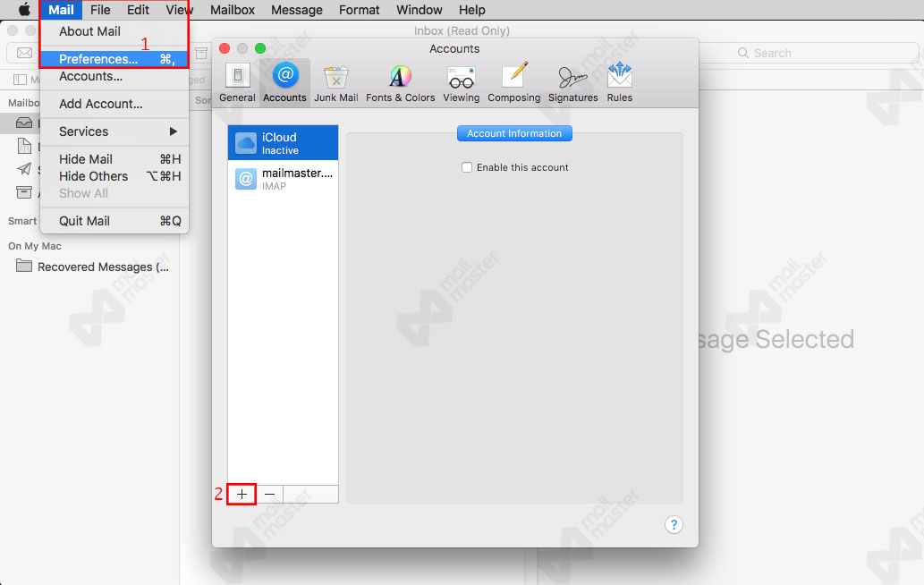Choose Add Account... menu item
Viewport: 924px width, 585px height.
coord(114,104)
